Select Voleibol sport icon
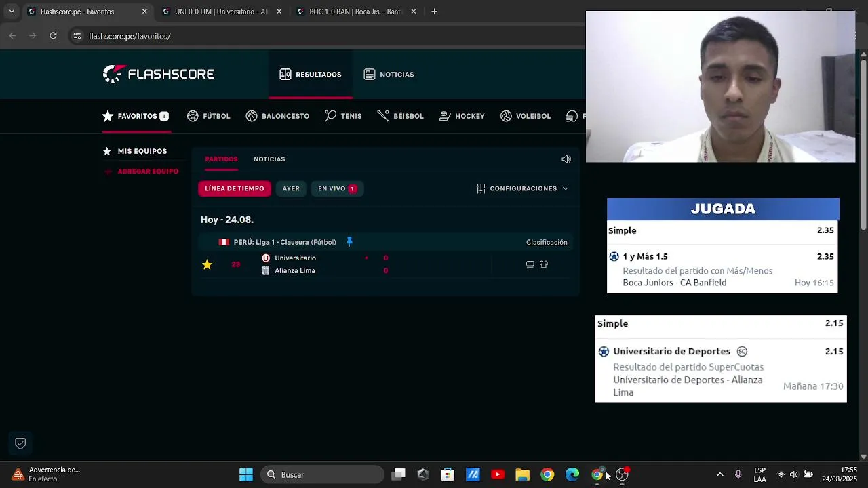The height and width of the screenshot is (488, 868). [x=526, y=116]
